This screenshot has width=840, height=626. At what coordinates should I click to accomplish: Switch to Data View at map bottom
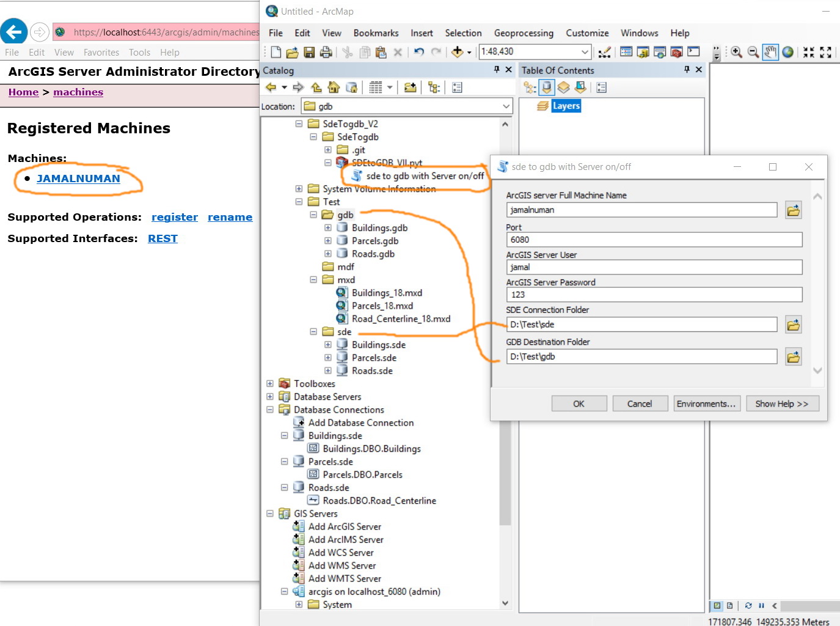pos(718,606)
